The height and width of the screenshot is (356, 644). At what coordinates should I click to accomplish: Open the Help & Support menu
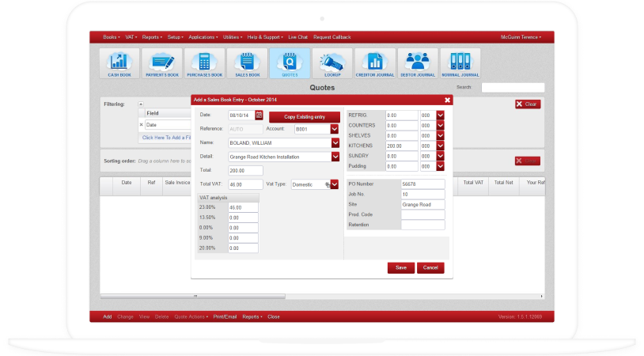click(x=265, y=37)
